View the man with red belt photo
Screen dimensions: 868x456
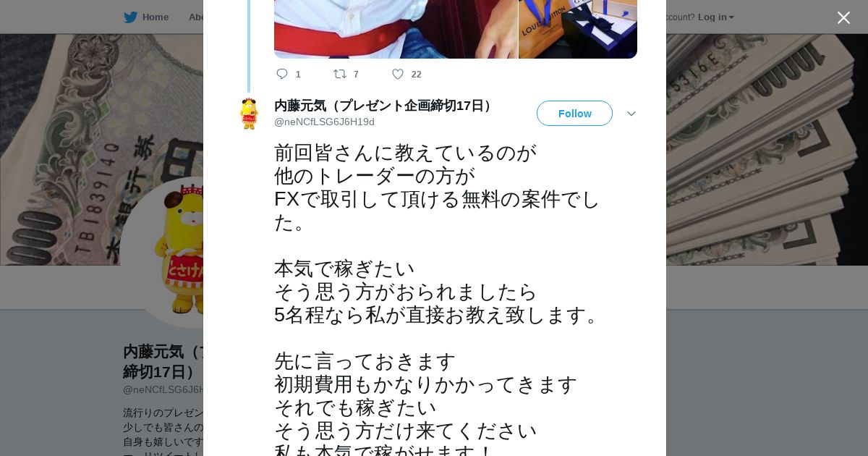(396, 29)
